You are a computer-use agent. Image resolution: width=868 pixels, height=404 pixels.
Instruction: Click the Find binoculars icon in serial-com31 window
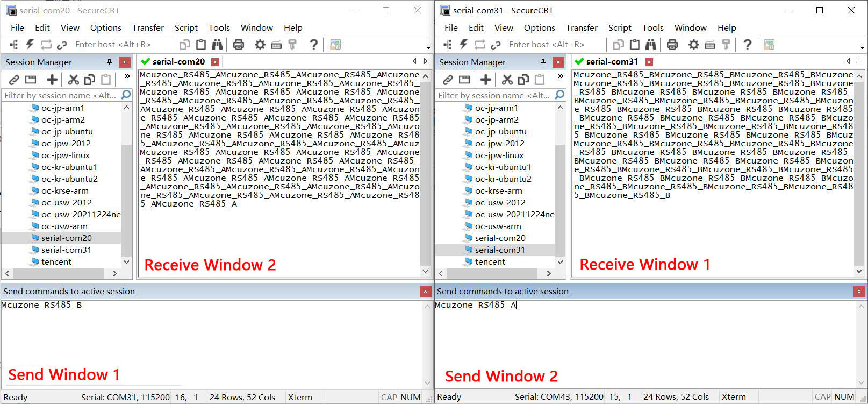coord(651,45)
